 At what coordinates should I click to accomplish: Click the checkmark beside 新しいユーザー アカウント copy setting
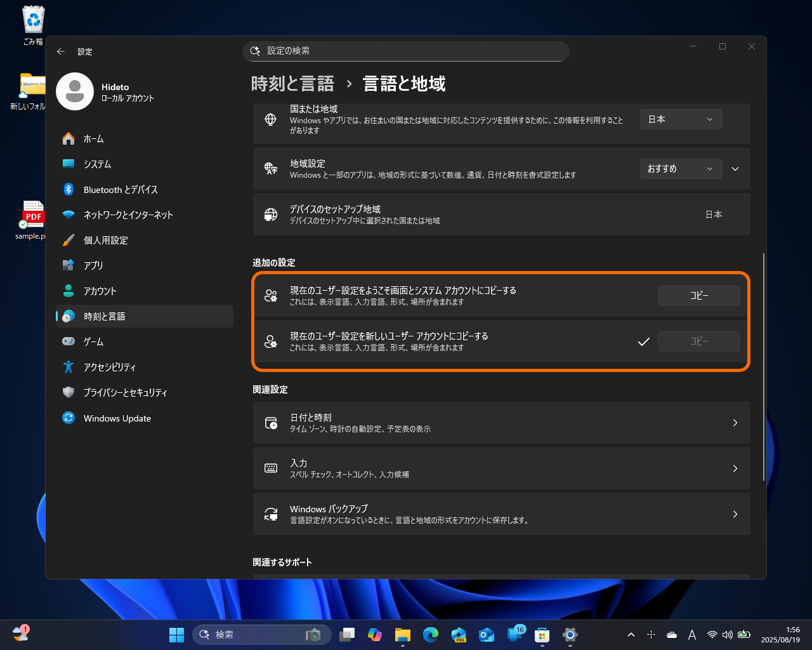[644, 342]
